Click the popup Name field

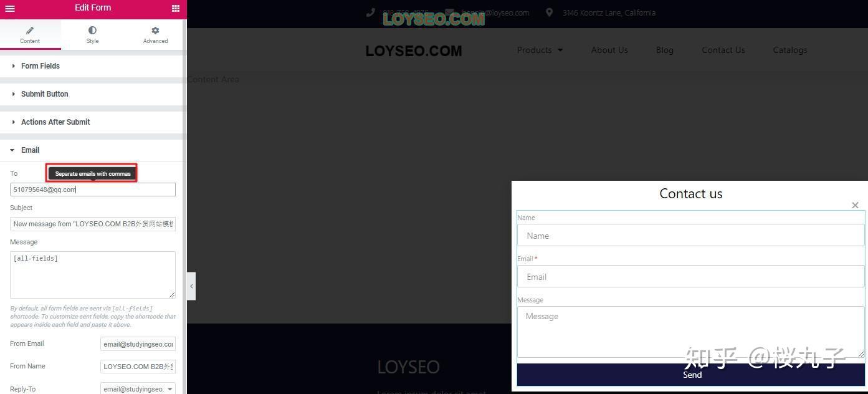click(690, 236)
